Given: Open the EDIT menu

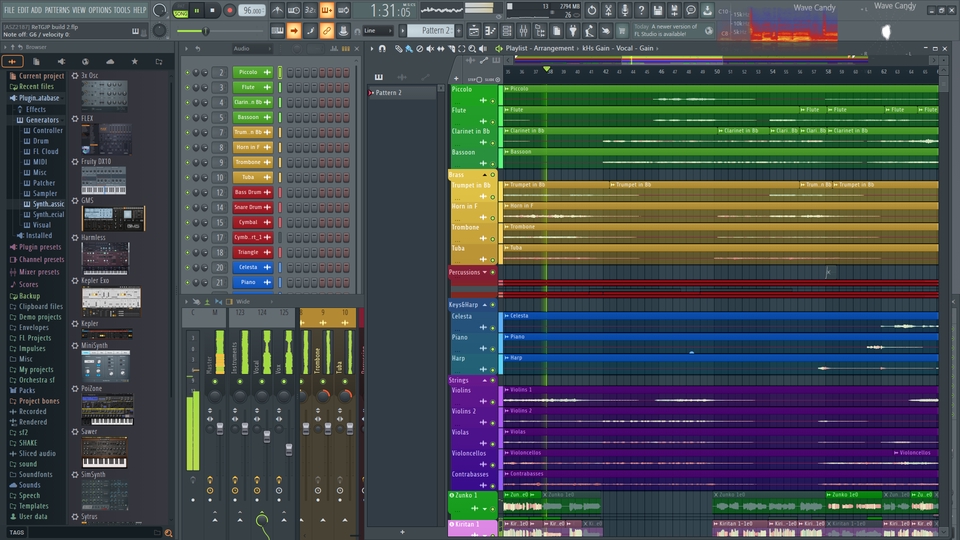Looking at the screenshot, I should [x=23, y=10].
